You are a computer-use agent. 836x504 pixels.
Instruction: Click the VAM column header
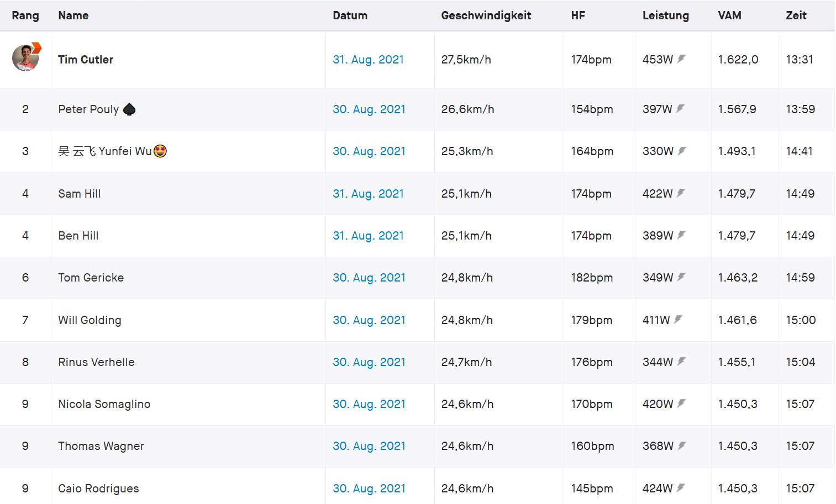[x=729, y=15]
